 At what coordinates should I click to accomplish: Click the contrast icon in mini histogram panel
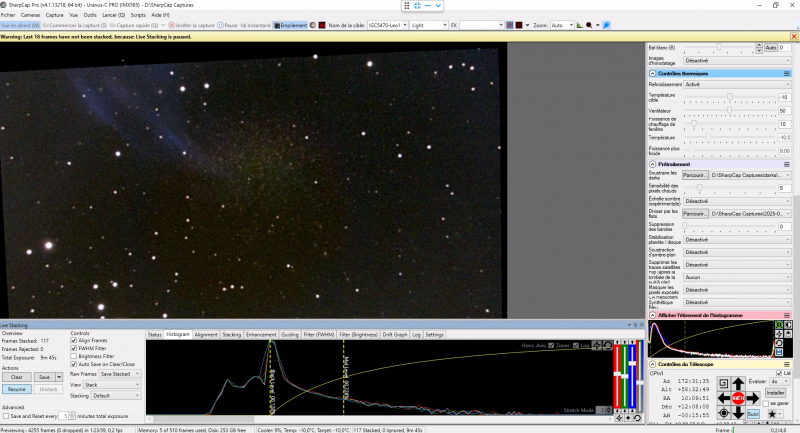788,325
